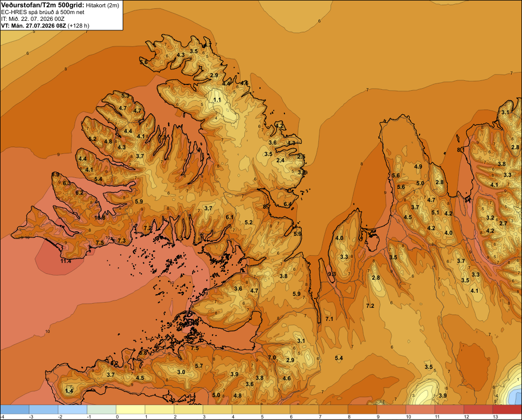Select legend color between -3 and -2
Screen dimensions: 522x420
[44, 410]
